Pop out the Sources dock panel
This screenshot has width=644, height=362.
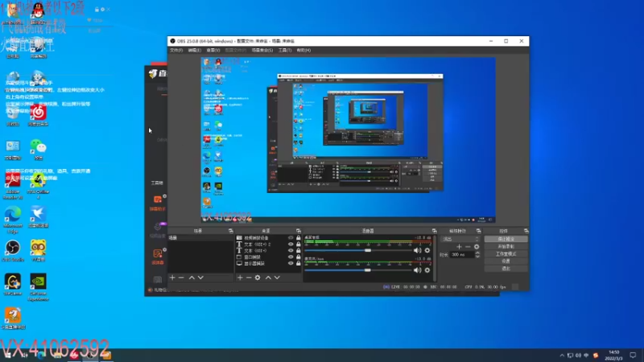[299, 231]
